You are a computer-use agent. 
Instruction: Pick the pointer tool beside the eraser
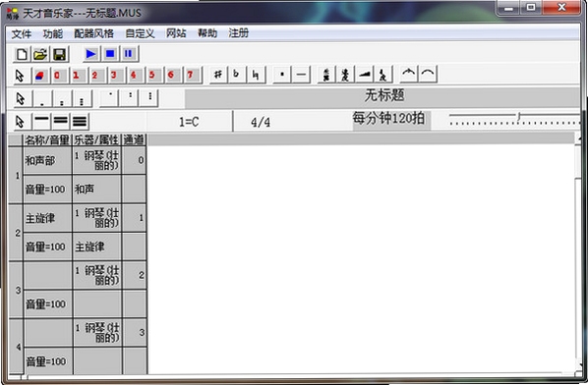click(x=21, y=76)
